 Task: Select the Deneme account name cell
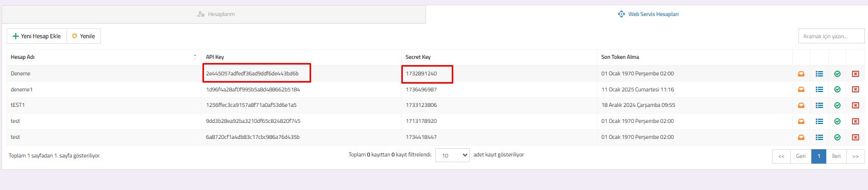coord(104,73)
